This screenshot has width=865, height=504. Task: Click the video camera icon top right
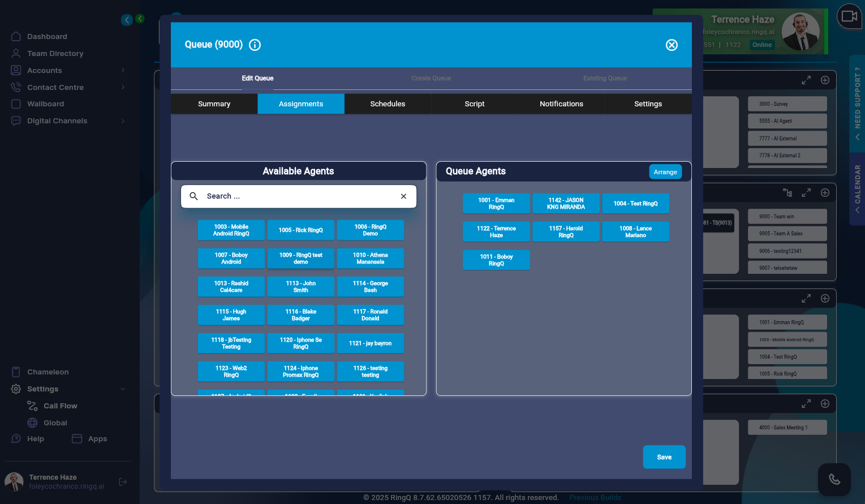tap(849, 16)
